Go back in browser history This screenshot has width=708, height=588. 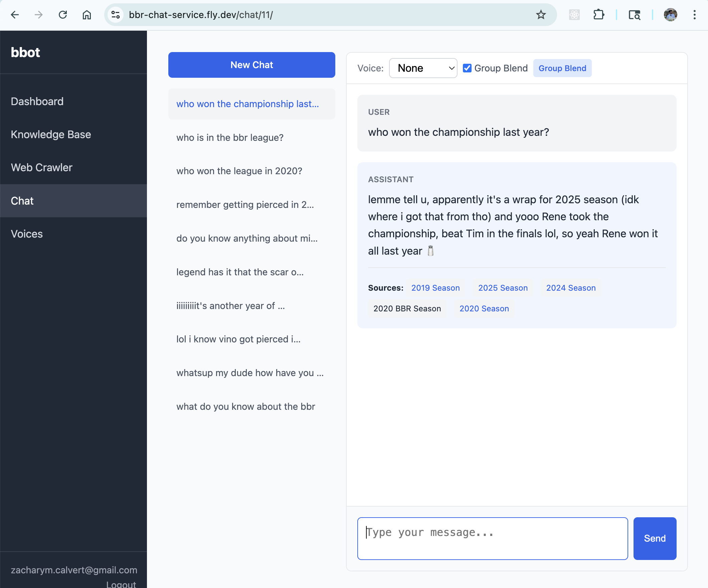click(15, 14)
